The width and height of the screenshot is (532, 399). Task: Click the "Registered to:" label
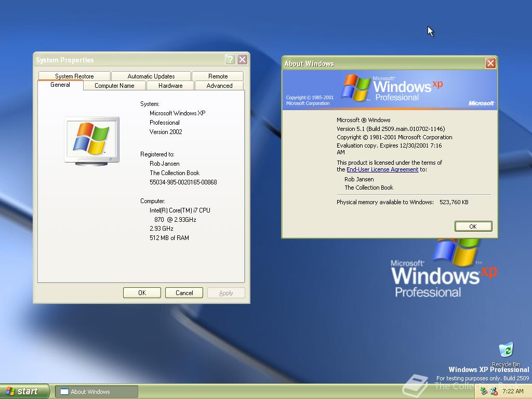coord(157,154)
